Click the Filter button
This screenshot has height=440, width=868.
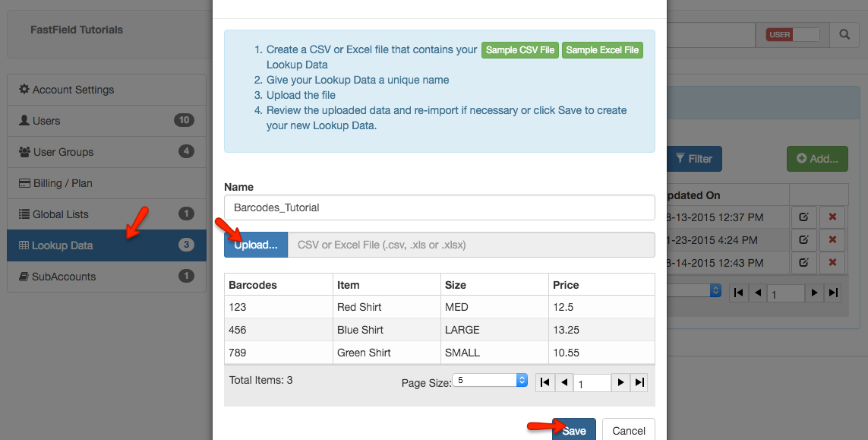pyautogui.click(x=693, y=159)
